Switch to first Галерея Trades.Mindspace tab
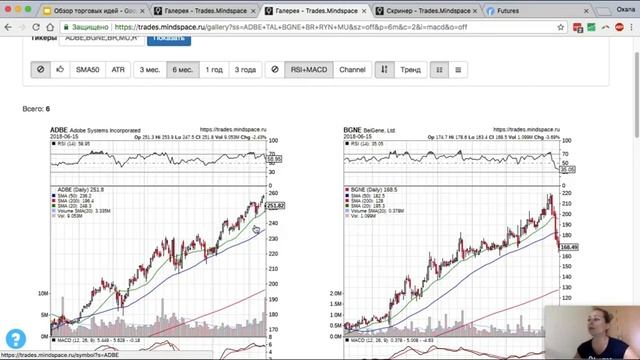Viewport: 640px width, 360px height. [x=205, y=11]
